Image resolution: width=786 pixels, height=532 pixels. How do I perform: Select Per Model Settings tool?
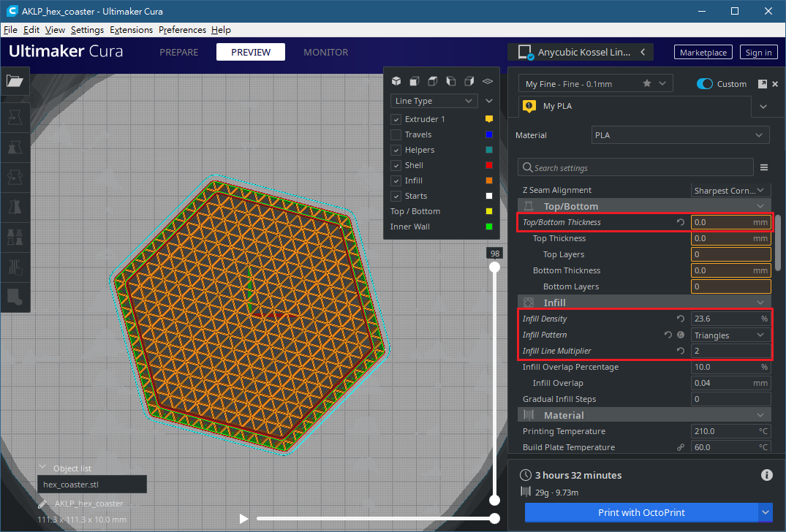(x=15, y=237)
